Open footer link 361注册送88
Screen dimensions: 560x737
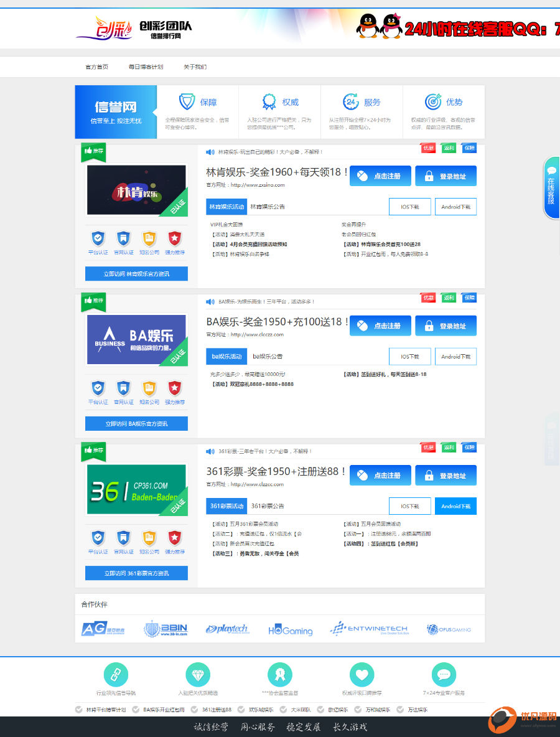point(217,710)
